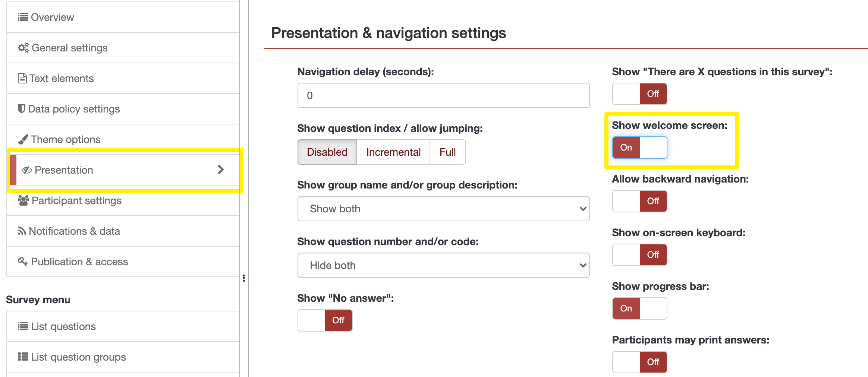The width and height of the screenshot is (868, 377).
Task: Open List question groups menu item
Action: pyautogui.click(x=78, y=357)
